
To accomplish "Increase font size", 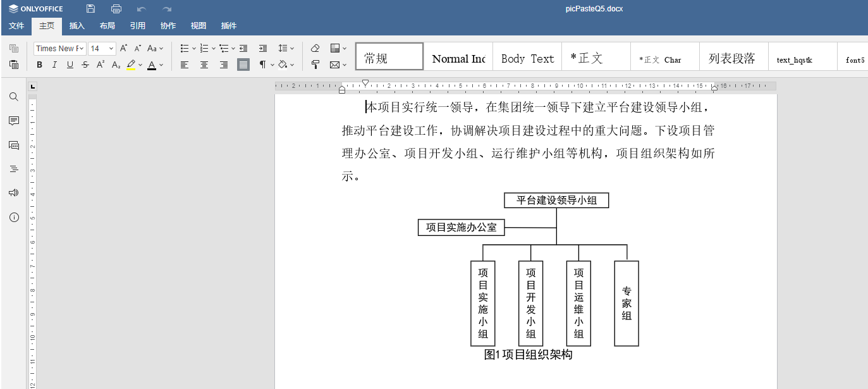I will 124,48.
